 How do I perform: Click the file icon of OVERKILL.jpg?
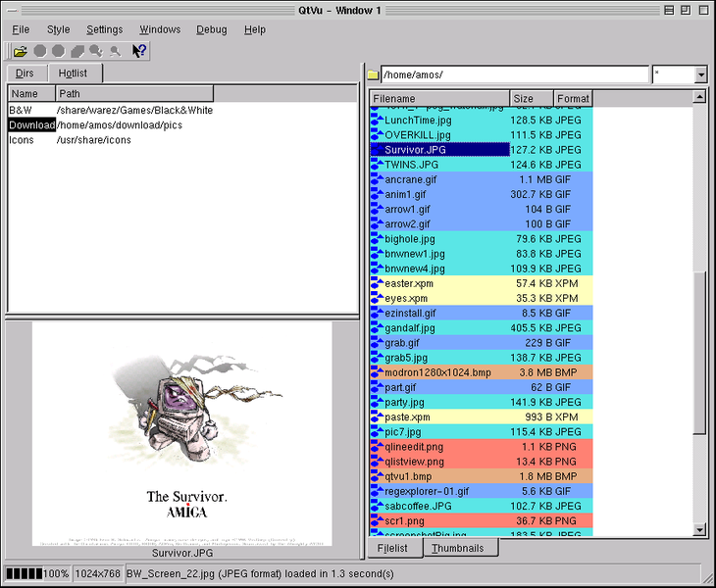pyautogui.click(x=378, y=135)
